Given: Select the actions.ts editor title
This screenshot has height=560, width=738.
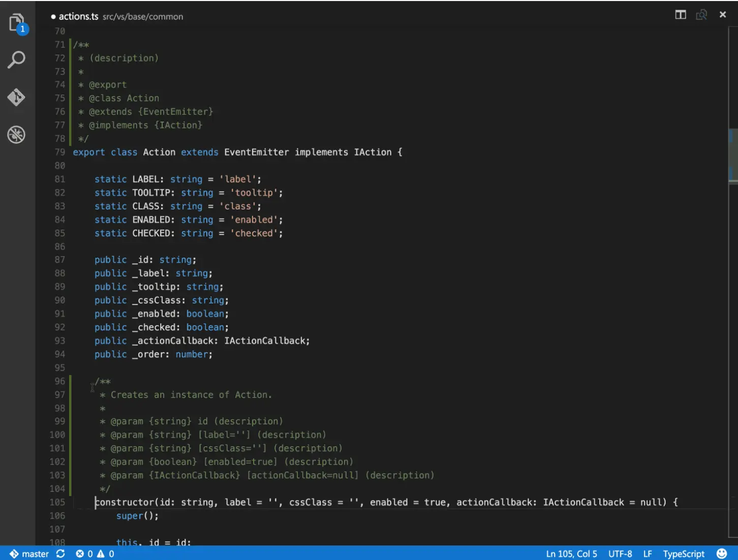Looking at the screenshot, I should pyautogui.click(x=78, y=16).
